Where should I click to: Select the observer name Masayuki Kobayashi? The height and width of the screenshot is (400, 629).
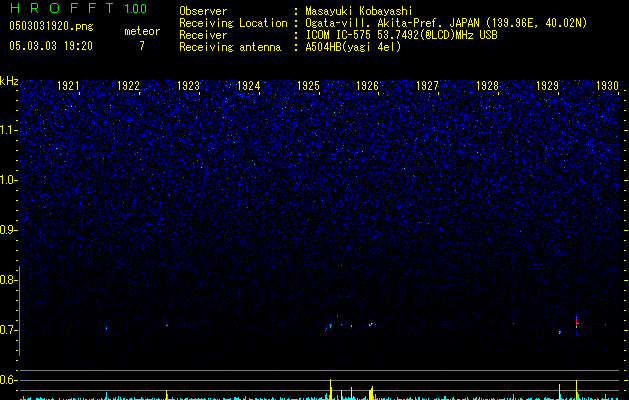(359, 11)
